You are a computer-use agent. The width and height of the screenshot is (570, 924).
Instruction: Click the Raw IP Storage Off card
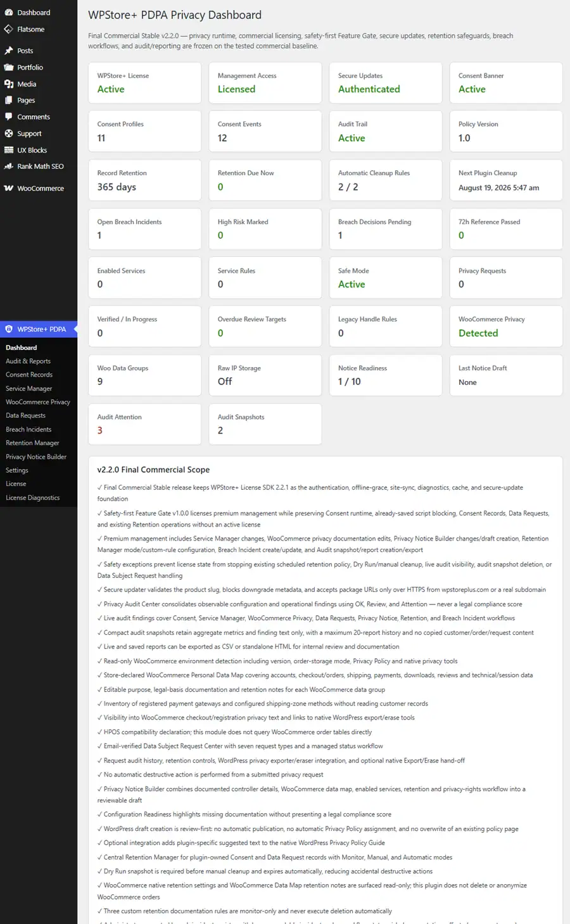click(265, 375)
